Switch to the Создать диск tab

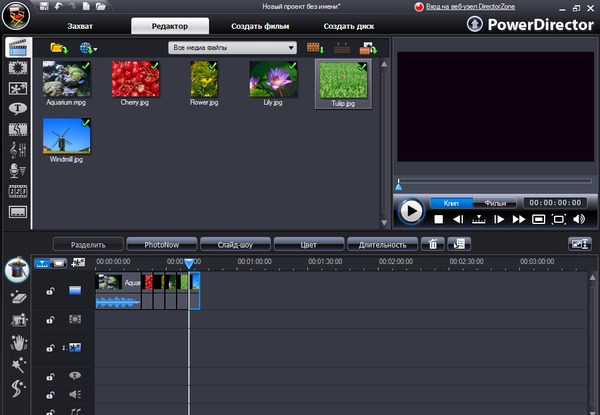pos(349,26)
